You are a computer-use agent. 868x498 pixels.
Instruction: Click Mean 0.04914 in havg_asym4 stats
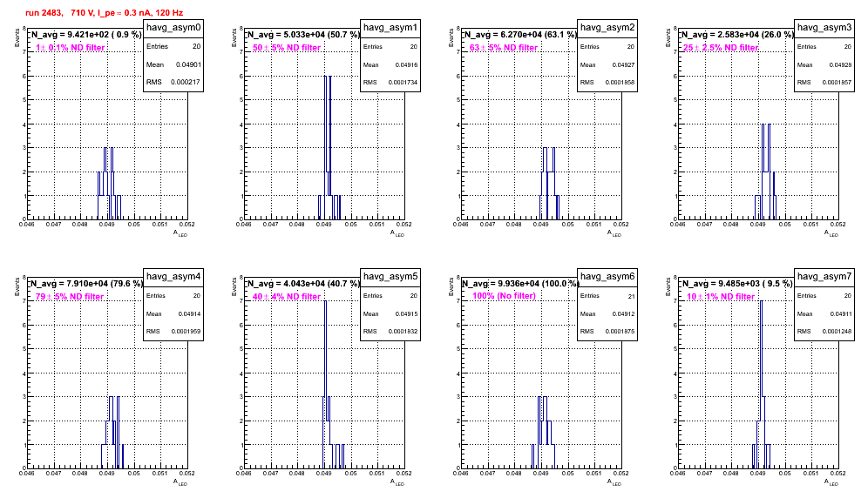pos(173,313)
